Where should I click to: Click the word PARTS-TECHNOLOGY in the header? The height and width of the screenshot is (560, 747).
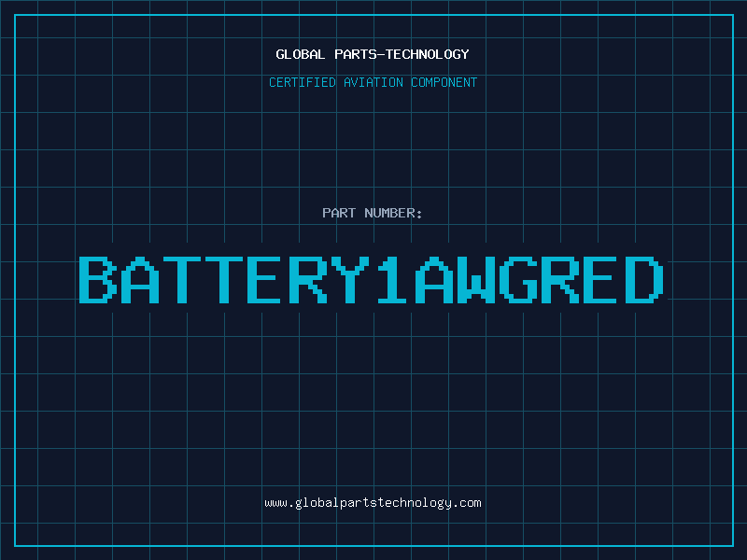tap(402, 54)
